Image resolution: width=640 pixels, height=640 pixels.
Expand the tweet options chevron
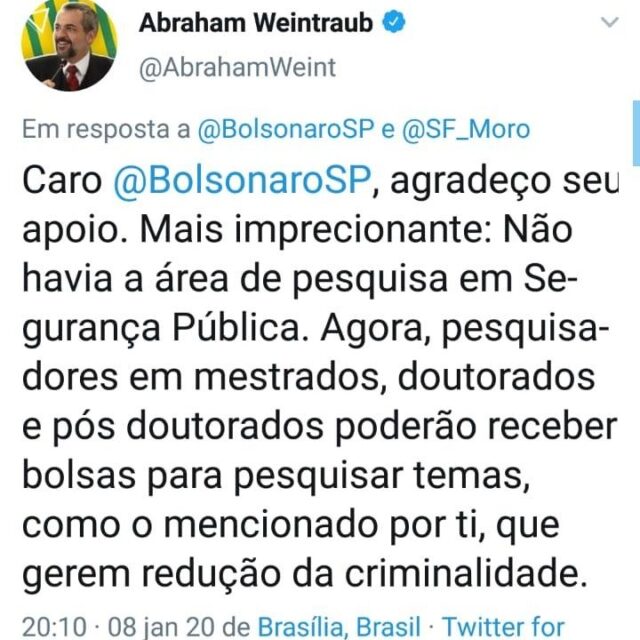click(610, 22)
